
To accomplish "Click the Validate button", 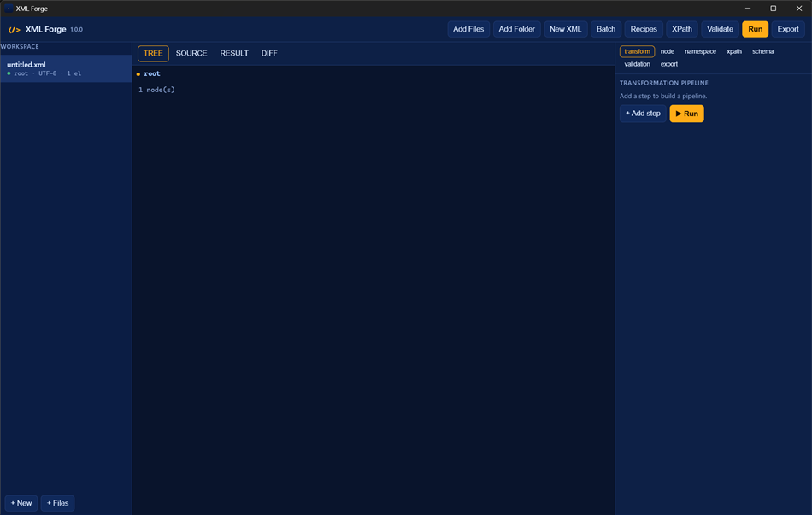I will point(720,29).
